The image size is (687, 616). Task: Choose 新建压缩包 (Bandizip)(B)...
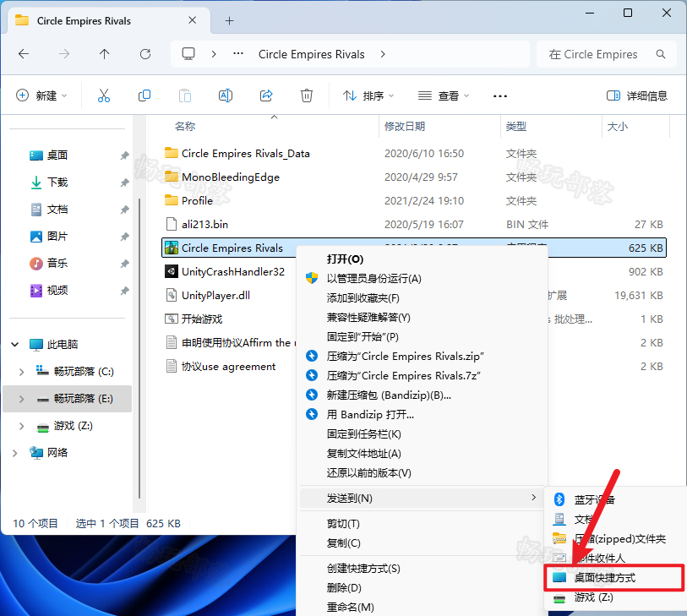pos(423,395)
